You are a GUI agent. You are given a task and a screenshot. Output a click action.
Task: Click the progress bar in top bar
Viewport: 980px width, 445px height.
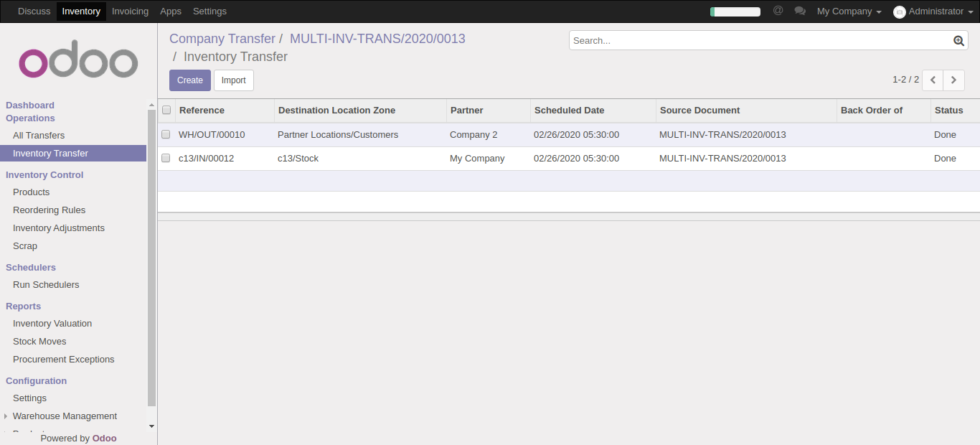735,11
